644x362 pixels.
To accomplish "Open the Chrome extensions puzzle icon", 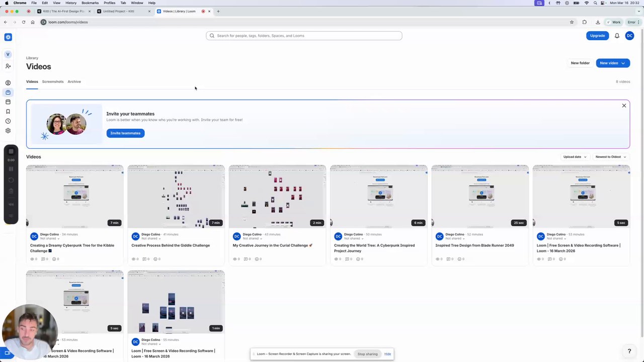I will pos(584,22).
